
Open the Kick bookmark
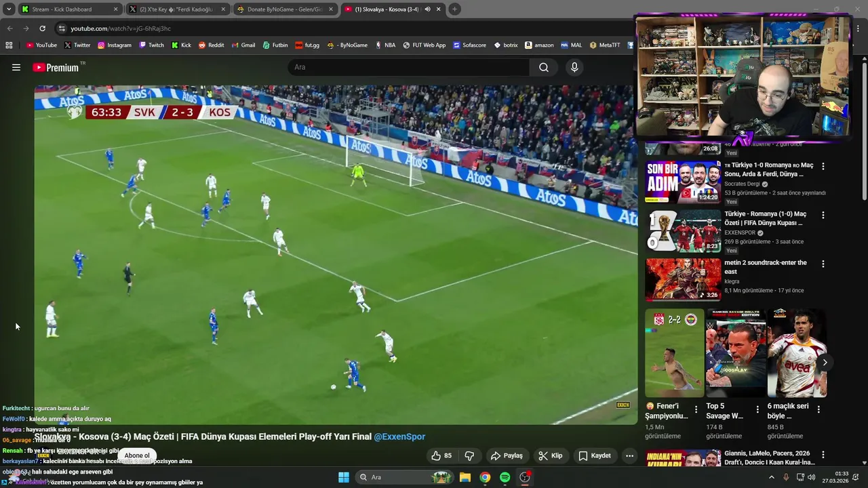[181, 45]
